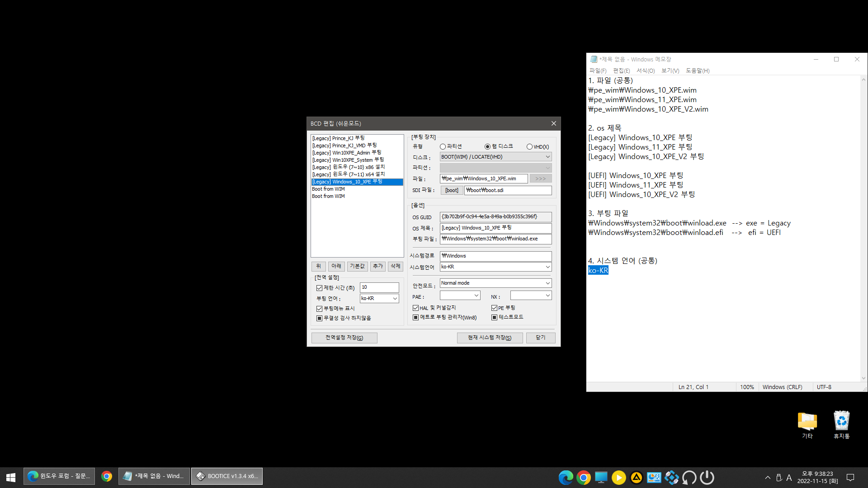
Task: Click the blue diamond BOOTICE shortcut icon
Action: [672, 477]
